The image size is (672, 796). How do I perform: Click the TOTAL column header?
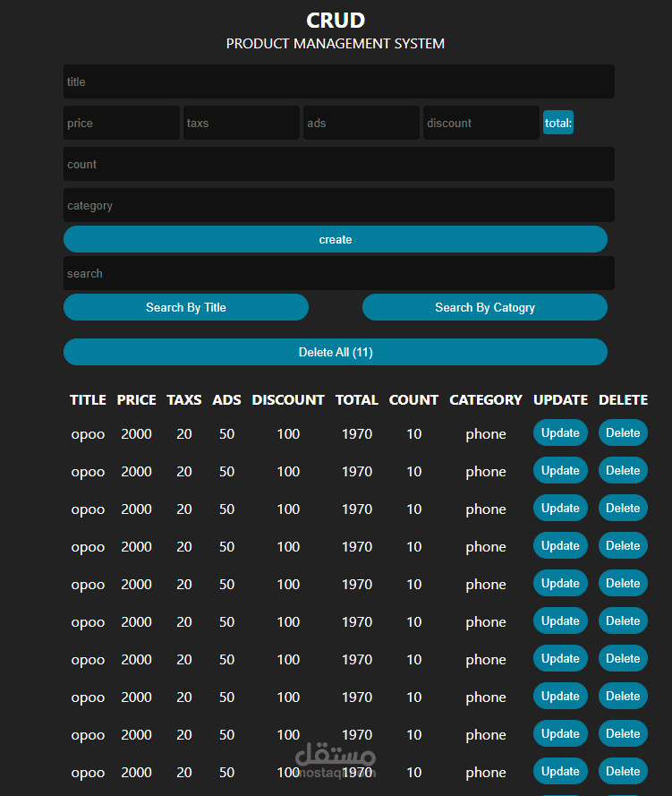click(357, 400)
